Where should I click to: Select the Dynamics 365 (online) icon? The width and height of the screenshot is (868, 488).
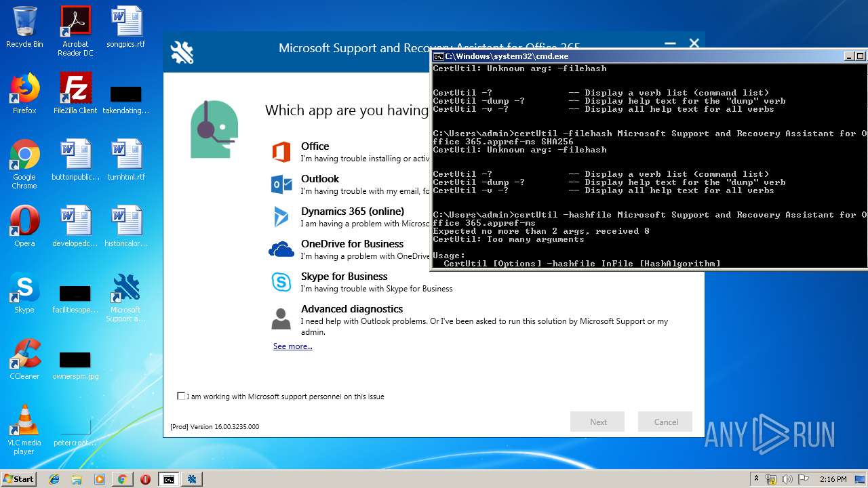coord(281,217)
